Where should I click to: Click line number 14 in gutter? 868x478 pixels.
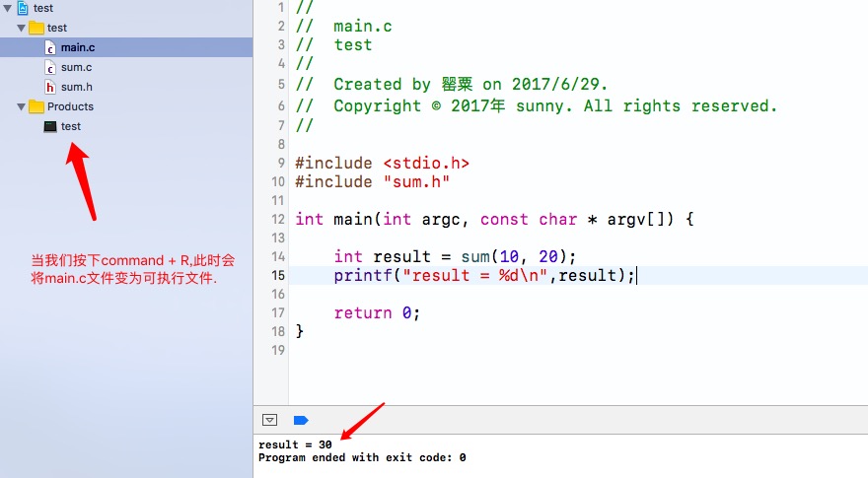pos(278,256)
